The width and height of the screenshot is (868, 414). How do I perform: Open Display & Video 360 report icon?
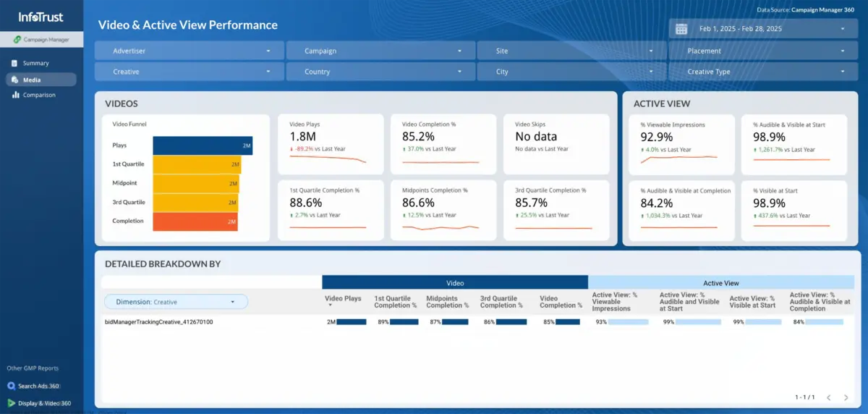tap(11, 403)
